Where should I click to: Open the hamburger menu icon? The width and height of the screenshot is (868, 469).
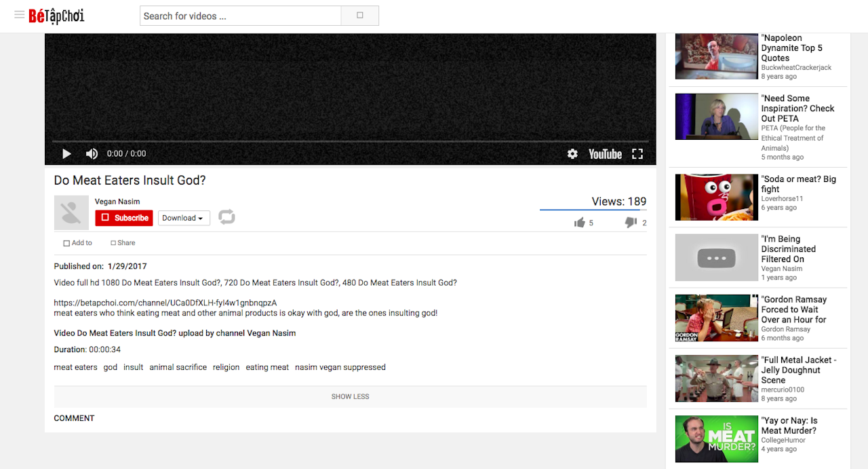click(x=19, y=16)
